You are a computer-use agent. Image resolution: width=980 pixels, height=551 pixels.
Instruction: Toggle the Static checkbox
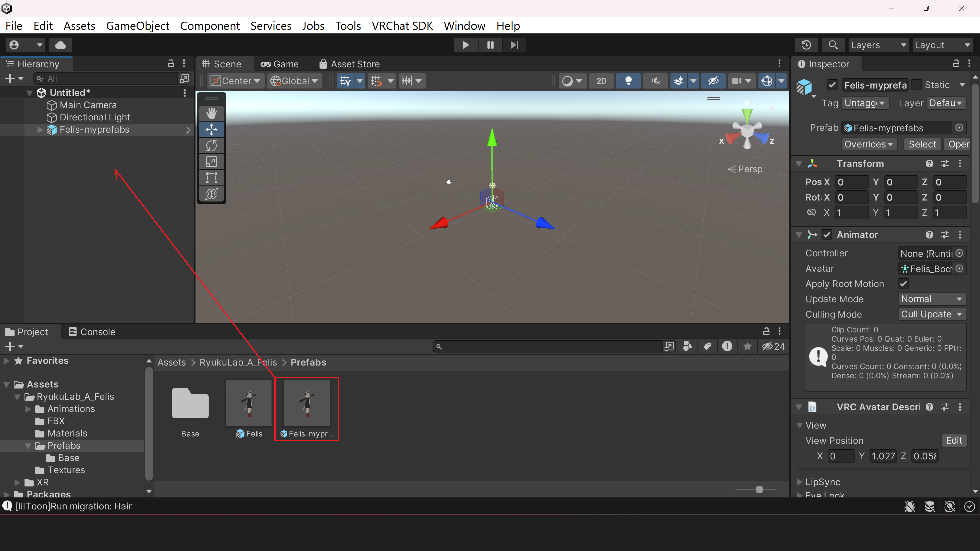916,85
